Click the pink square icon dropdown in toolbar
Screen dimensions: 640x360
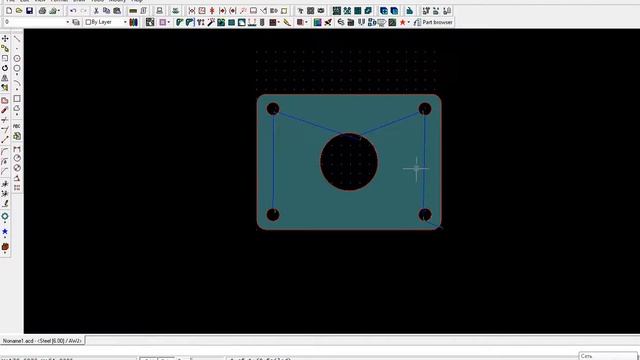click(x=169, y=22)
